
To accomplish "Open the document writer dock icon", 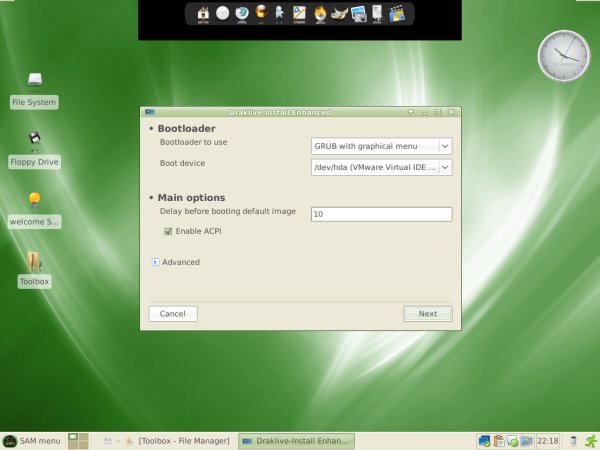I will pos(299,14).
